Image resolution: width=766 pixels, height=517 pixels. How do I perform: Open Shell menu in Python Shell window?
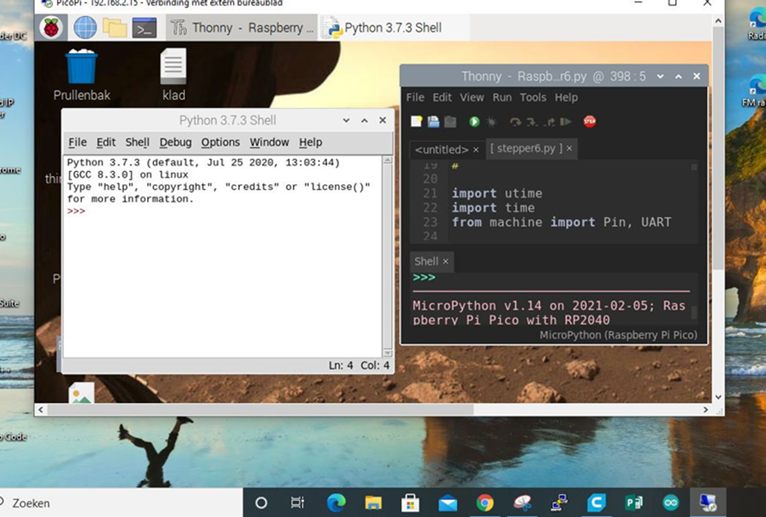click(137, 142)
